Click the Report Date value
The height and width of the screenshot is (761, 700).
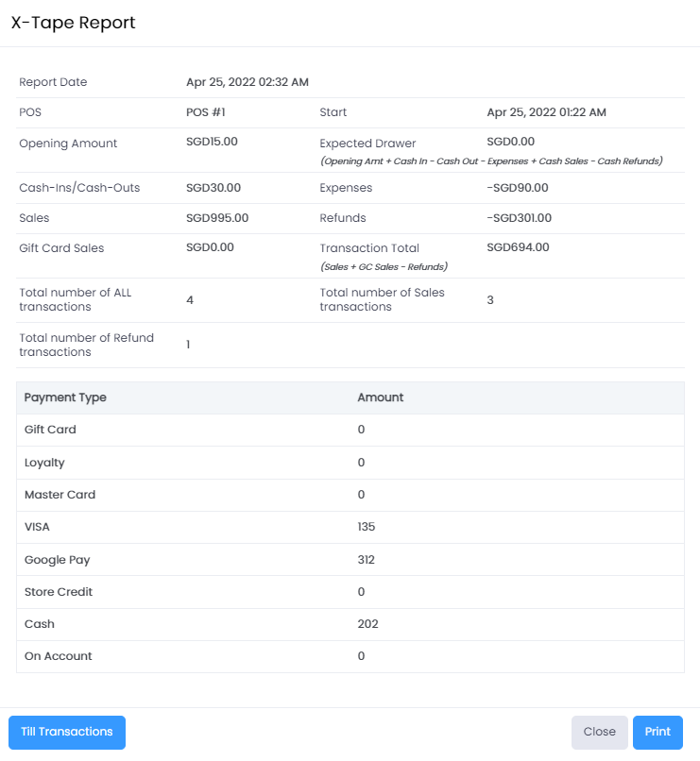[248, 82]
